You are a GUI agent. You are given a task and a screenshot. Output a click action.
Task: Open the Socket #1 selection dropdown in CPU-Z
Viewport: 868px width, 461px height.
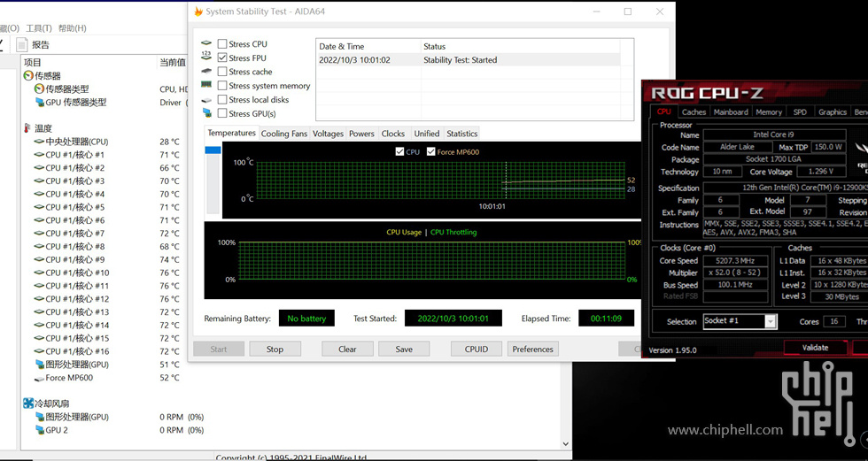[x=771, y=321]
